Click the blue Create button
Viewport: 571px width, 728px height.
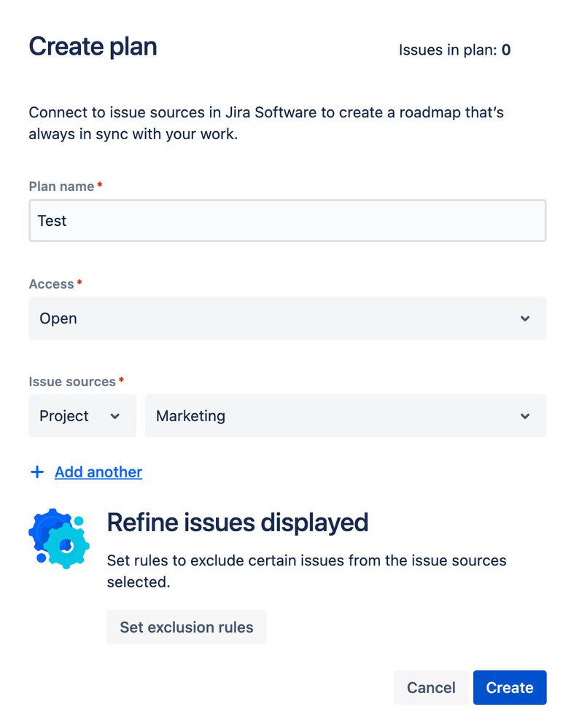(x=510, y=688)
